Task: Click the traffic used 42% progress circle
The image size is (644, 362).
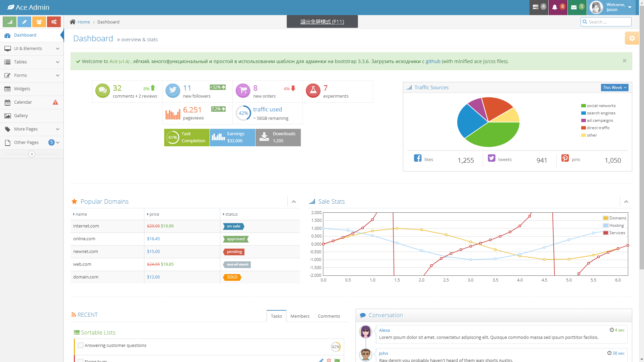Action: coord(243,113)
